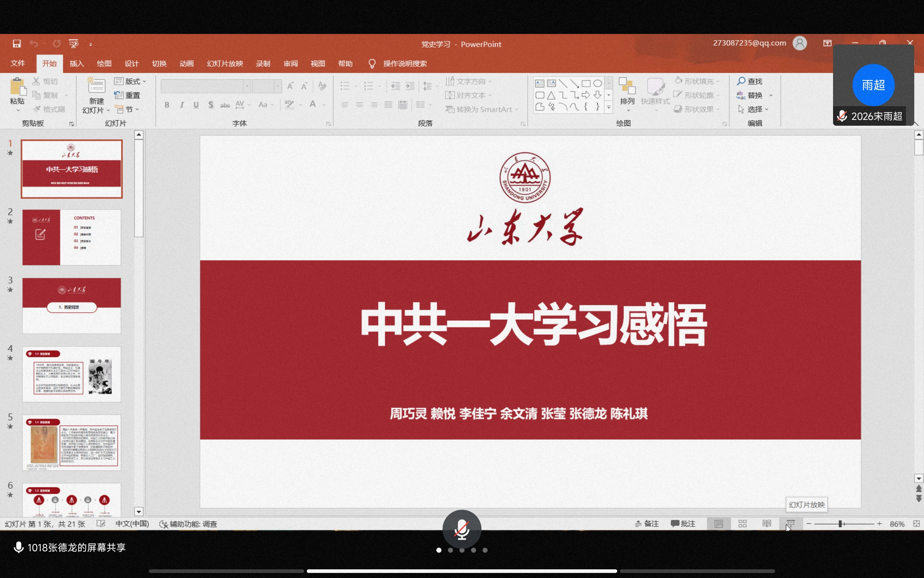Switch to the Slide Show (幻灯片放映) tab
The width and height of the screenshot is (924, 578).
coord(225,64)
